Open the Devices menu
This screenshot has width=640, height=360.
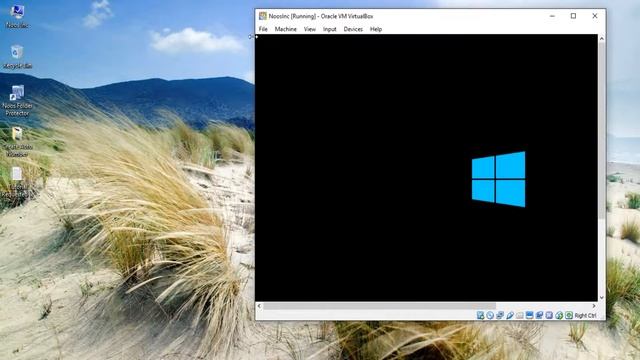coord(353,29)
